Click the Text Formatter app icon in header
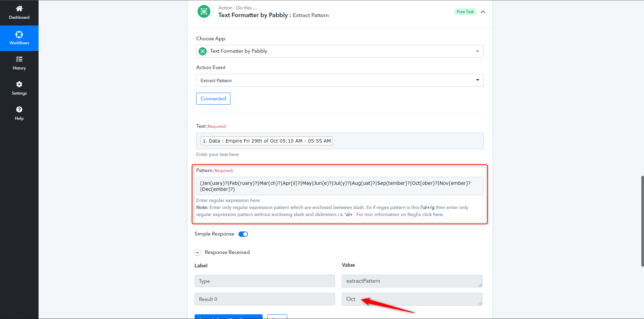This screenshot has width=644, height=319. tap(204, 12)
